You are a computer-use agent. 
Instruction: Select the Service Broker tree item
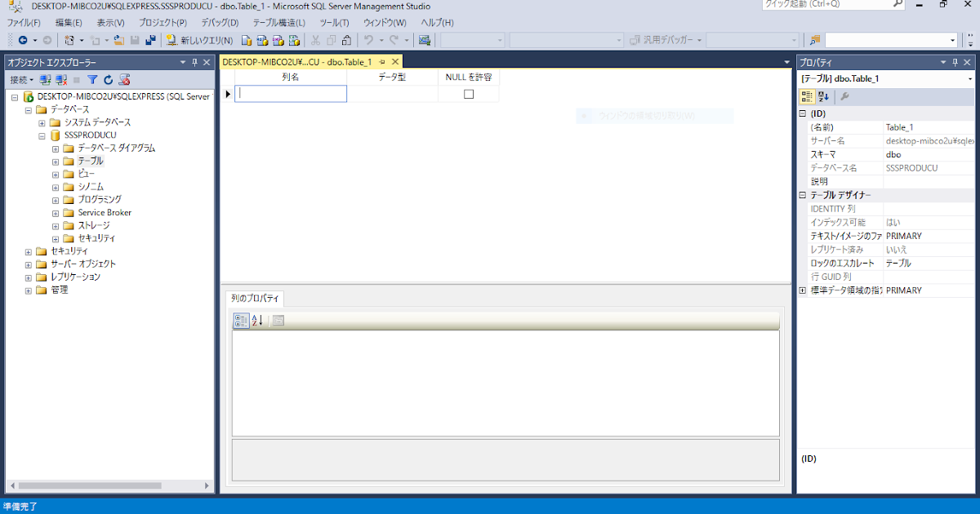105,213
